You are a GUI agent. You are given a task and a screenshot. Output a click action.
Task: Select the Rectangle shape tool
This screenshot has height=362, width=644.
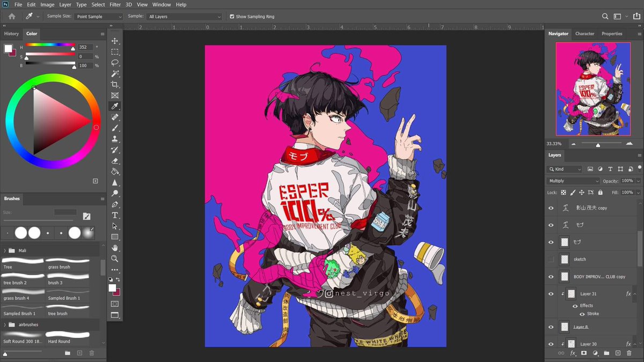115,237
